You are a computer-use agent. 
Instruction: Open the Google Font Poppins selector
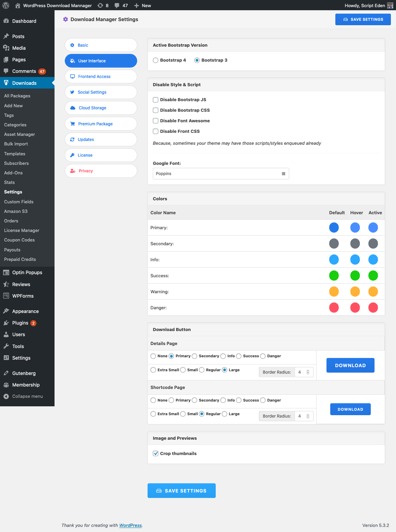pos(220,174)
